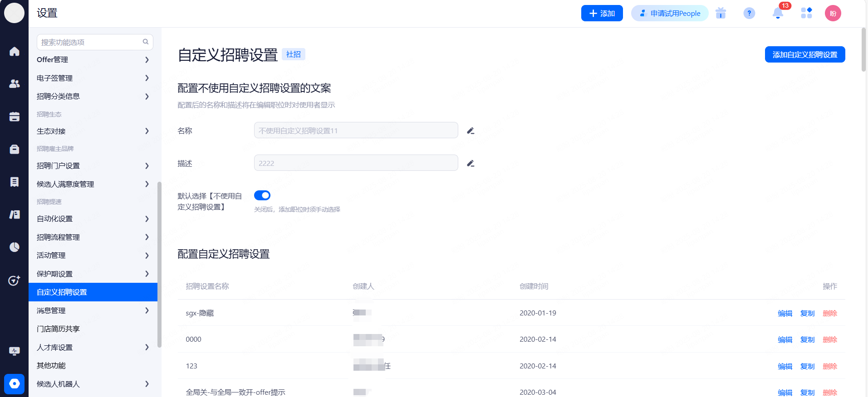868x397 pixels.
Task: Click the notification bell icon
Action: 778,14
